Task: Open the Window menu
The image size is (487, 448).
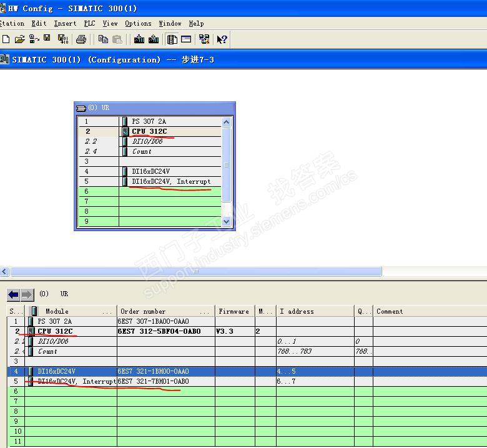Action: click(170, 24)
